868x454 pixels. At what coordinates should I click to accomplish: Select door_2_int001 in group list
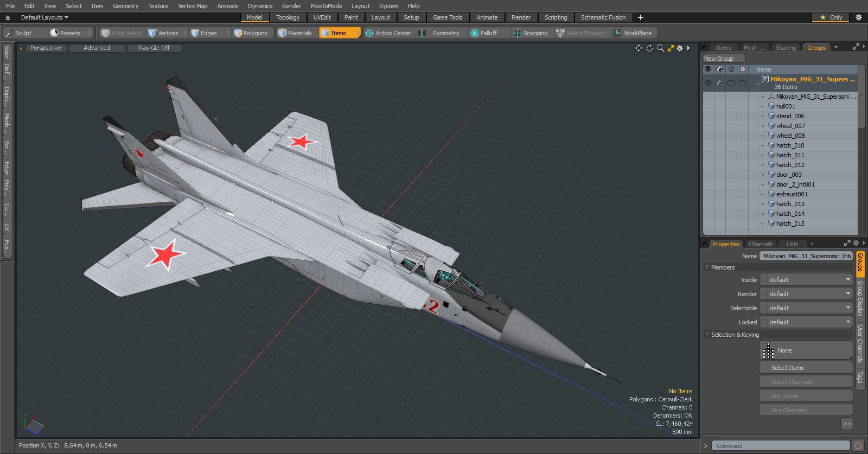pyautogui.click(x=795, y=184)
